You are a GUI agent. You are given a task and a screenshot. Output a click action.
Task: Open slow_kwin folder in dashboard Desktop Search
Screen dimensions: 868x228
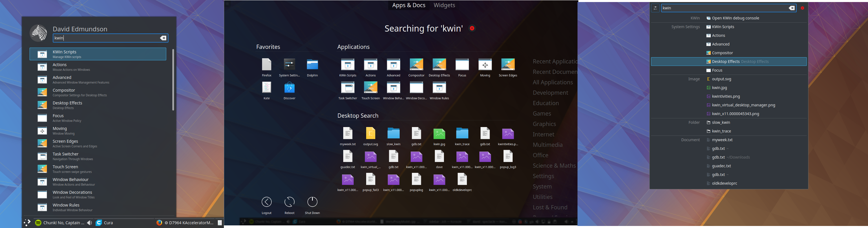[x=393, y=136]
